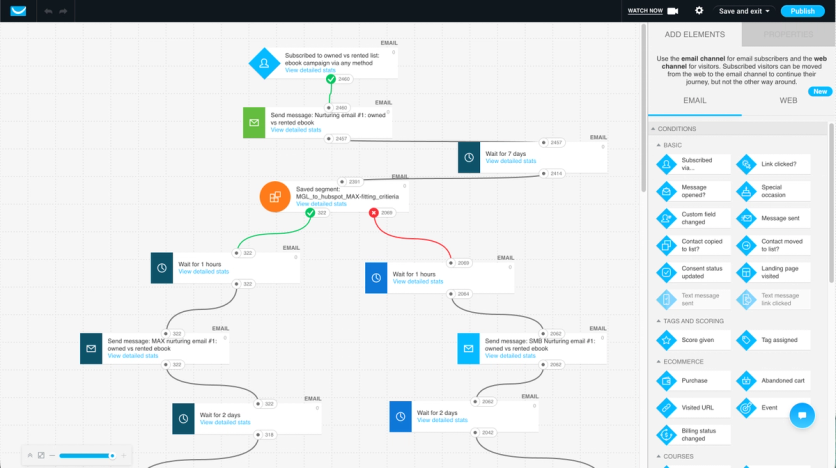Image resolution: width=836 pixels, height=468 pixels.
Task: Select the Contact moved to list element
Action: click(773, 245)
